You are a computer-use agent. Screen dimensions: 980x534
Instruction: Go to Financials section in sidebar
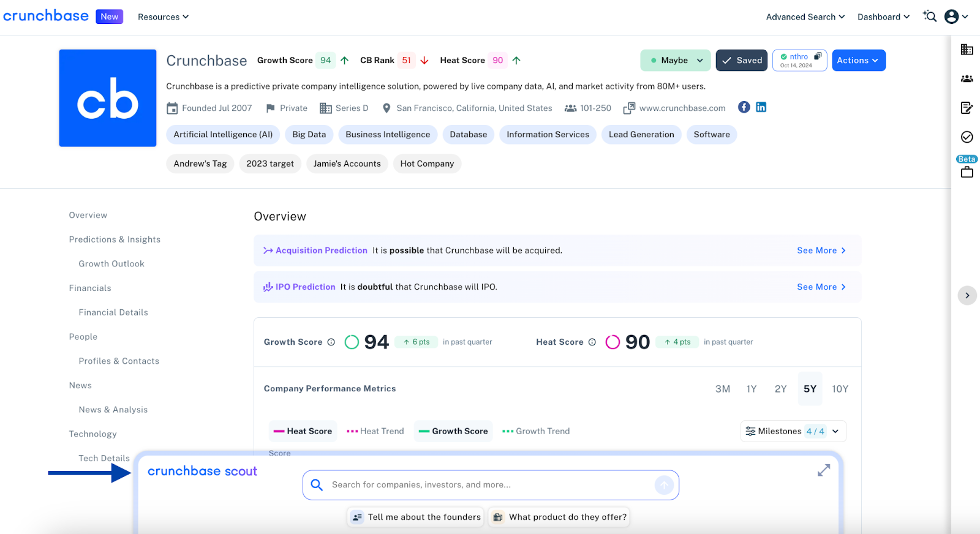pyautogui.click(x=90, y=288)
